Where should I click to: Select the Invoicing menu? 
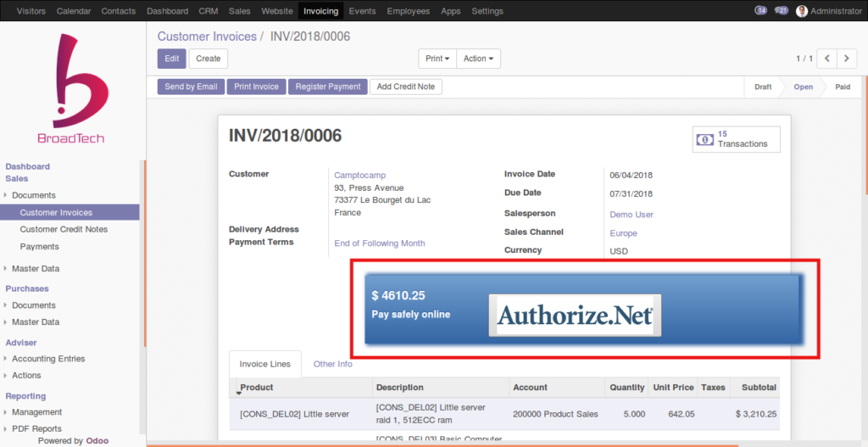[x=321, y=11]
